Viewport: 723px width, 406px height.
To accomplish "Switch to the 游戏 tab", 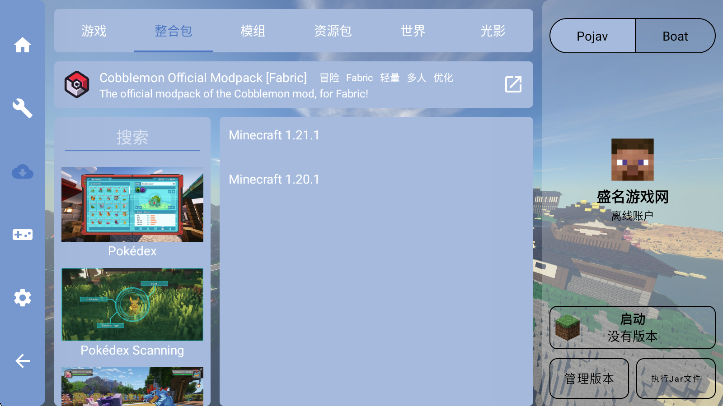I will coord(94,31).
